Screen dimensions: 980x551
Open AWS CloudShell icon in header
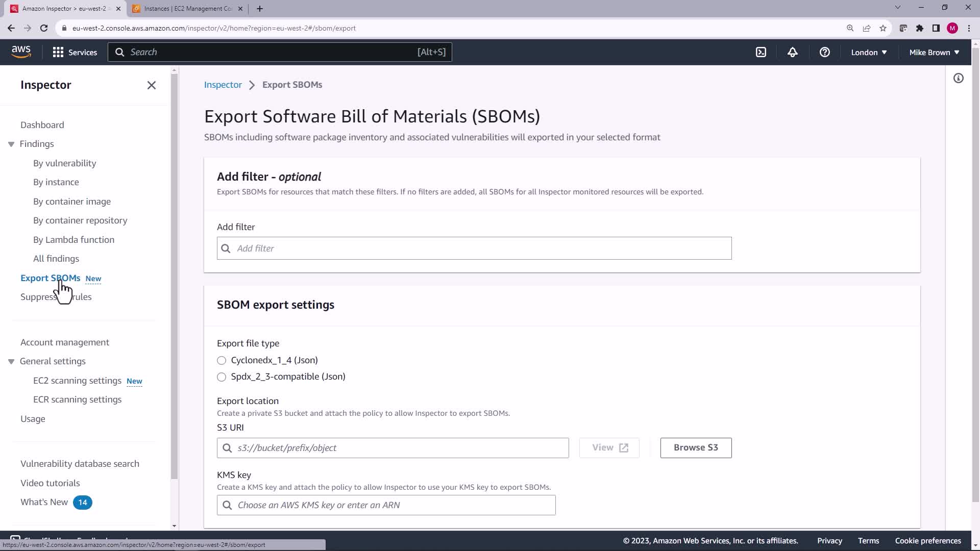[x=761, y=52]
